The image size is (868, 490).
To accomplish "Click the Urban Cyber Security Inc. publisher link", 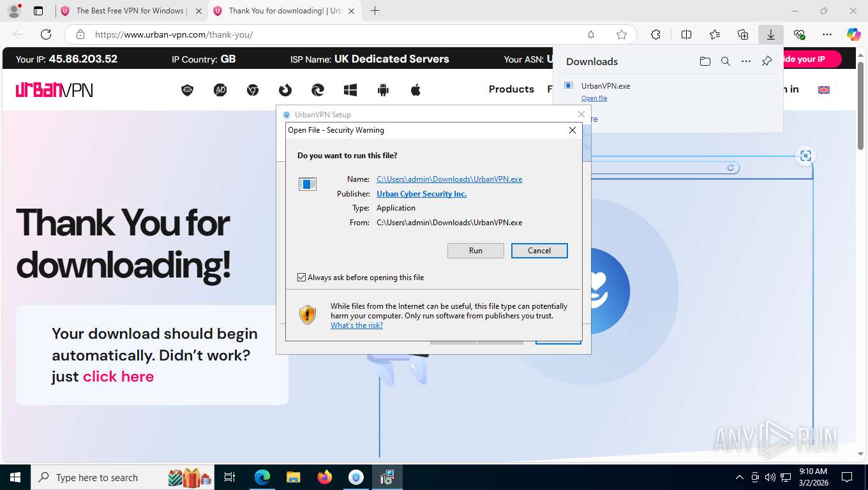I will pyautogui.click(x=421, y=194).
